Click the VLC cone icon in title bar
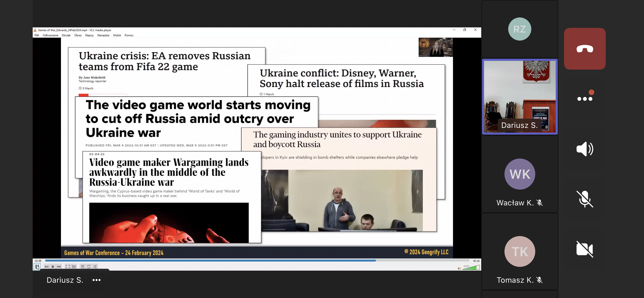 click(x=35, y=30)
